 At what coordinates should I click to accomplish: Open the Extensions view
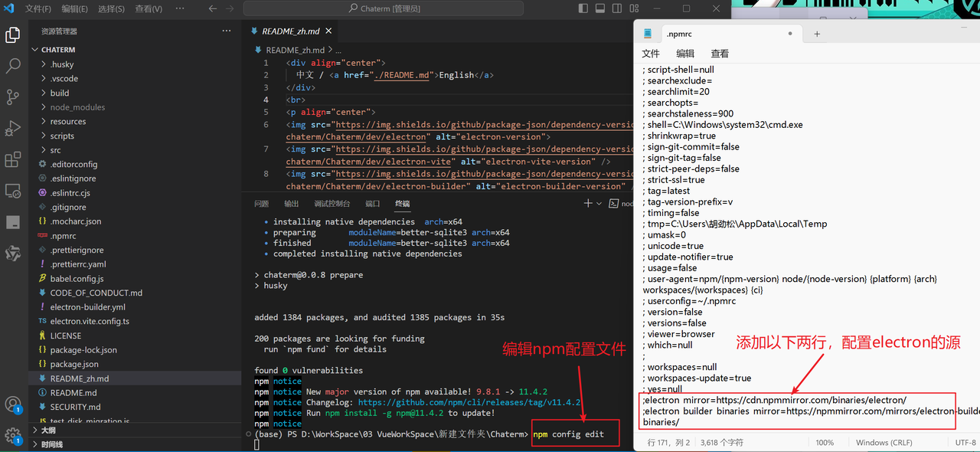[x=13, y=159]
